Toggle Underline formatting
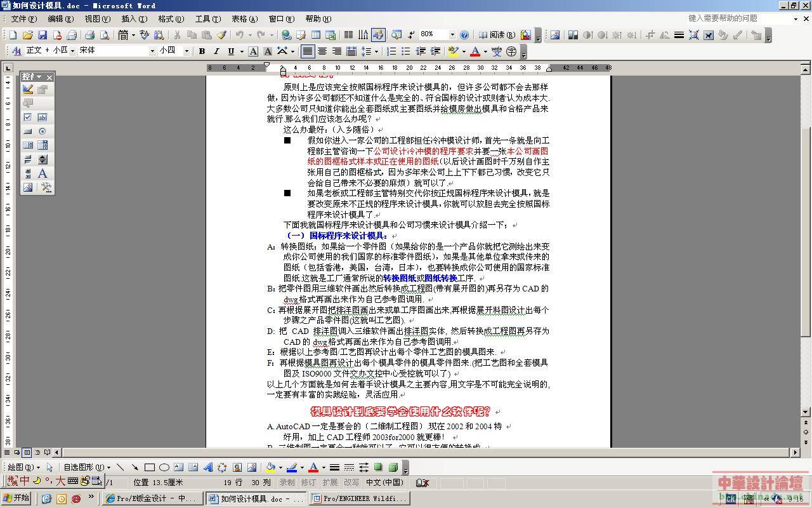 [x=231, y=51]
